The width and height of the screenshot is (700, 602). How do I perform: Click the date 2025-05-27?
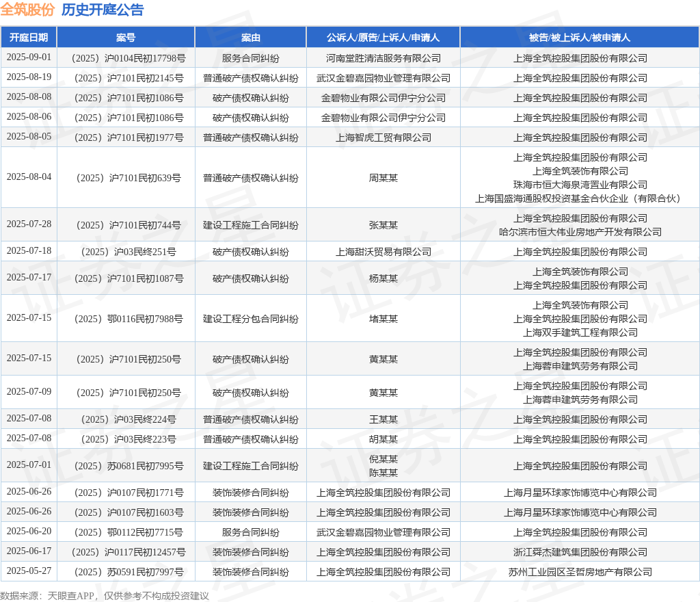[29, 571]
